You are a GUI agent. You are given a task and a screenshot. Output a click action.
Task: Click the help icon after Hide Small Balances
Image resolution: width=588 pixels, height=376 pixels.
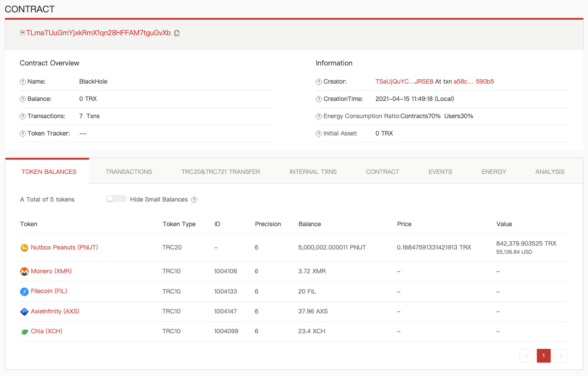194,199
